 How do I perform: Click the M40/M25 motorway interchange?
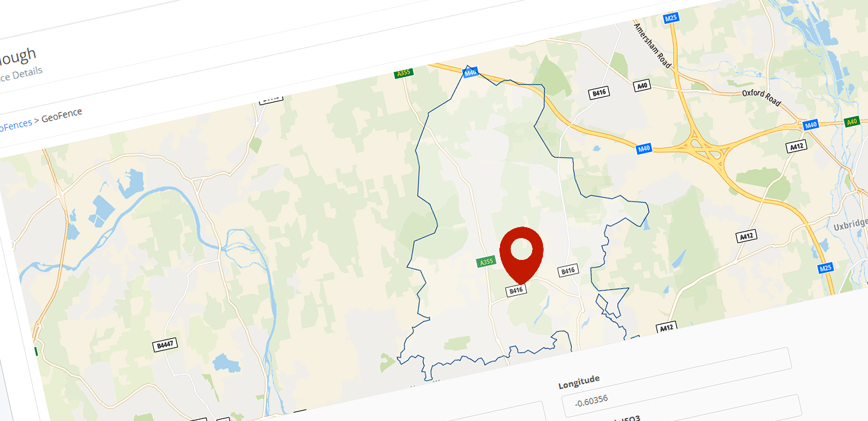[x=705, y=148]
